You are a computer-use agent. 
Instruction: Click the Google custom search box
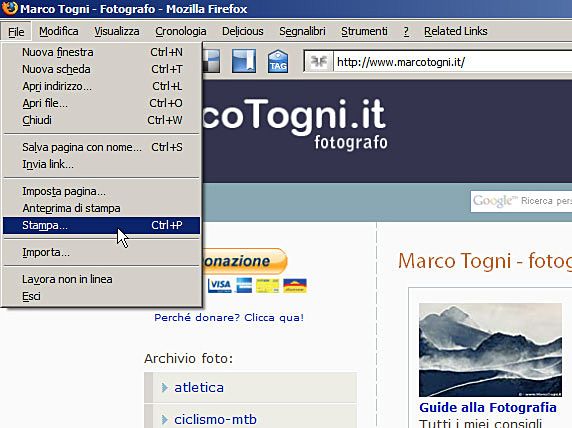[x=521, y=201]
